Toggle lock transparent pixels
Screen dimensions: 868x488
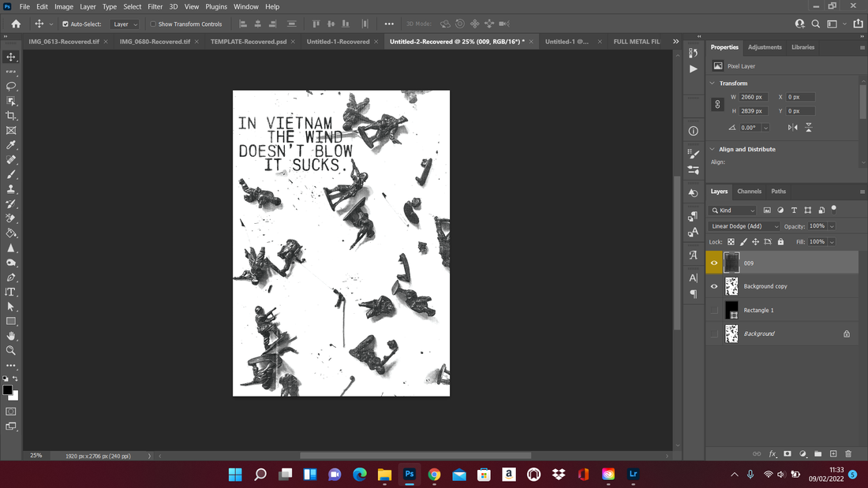tap(731, 242)
